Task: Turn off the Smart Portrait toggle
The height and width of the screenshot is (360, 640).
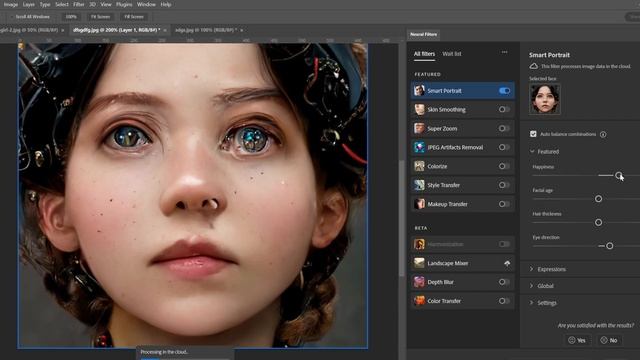Action: coord(504,91)
